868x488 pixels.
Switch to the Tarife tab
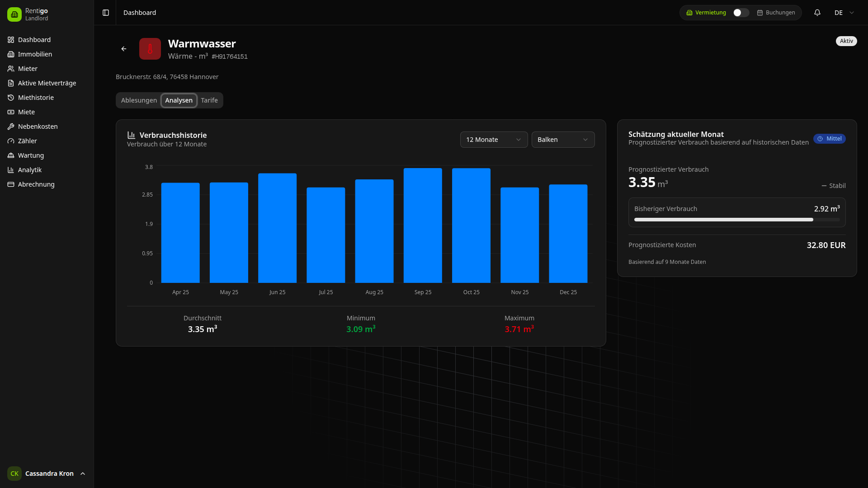(209, 100)
